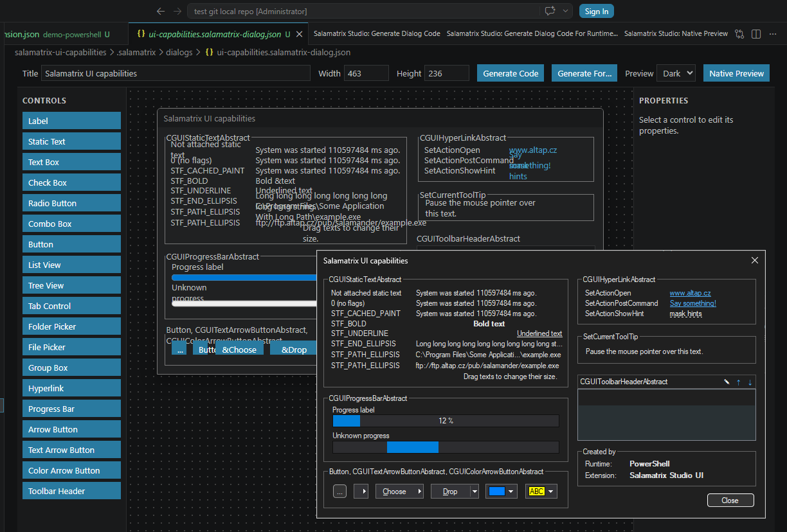This screenshot has width=787, height=532.
Task: Open the blue color arrow button
Action: (x=502, y=492)
